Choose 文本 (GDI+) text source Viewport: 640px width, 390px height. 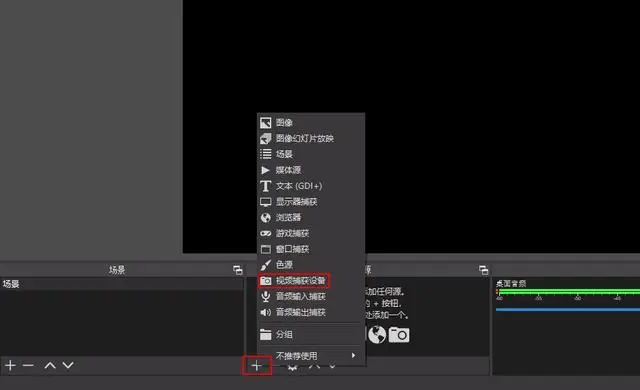tap(311, 186)
